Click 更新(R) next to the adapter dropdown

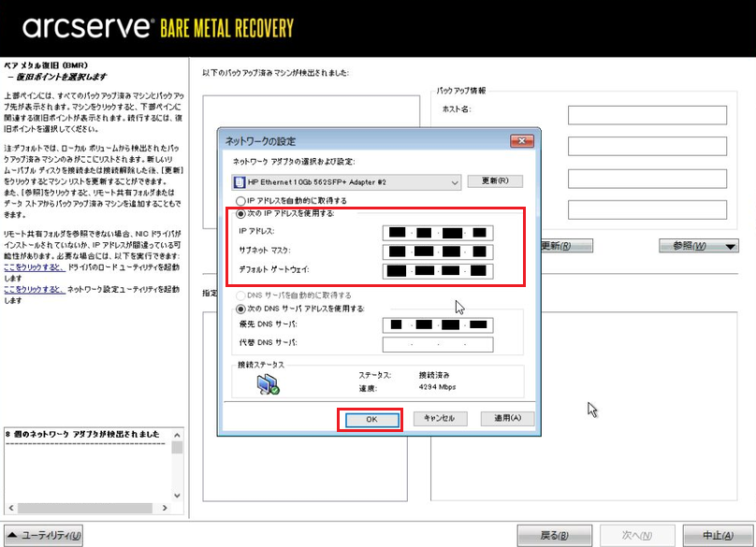(x=495, y=181)
